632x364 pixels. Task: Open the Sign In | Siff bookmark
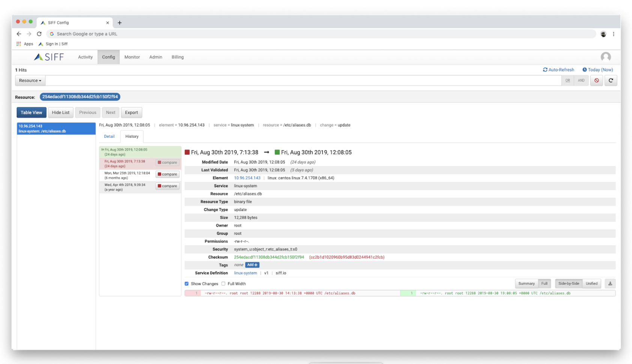click(53, 44)
